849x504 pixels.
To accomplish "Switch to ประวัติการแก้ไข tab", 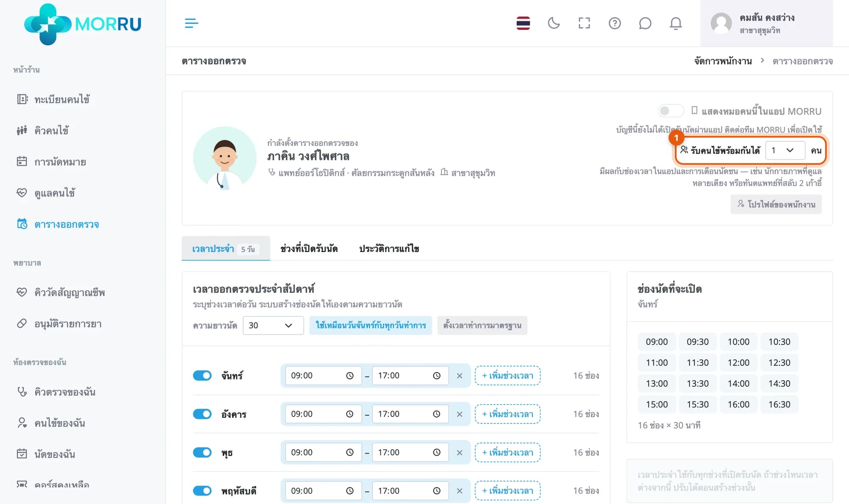I will click(389, 249).
